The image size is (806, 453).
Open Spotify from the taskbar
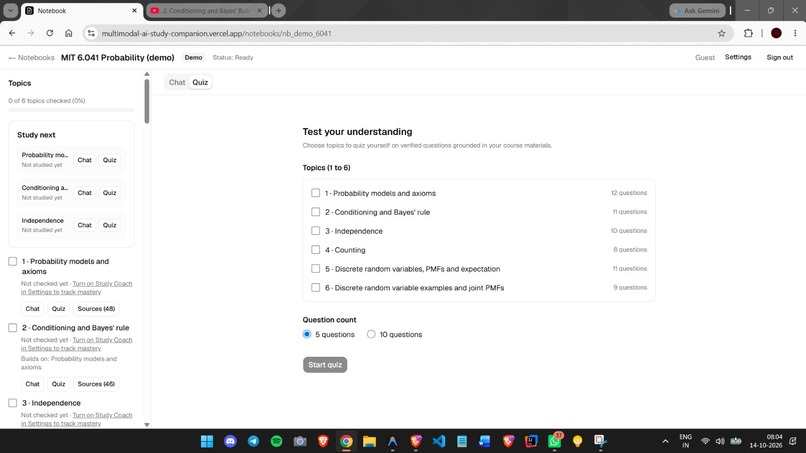[277, 441]
